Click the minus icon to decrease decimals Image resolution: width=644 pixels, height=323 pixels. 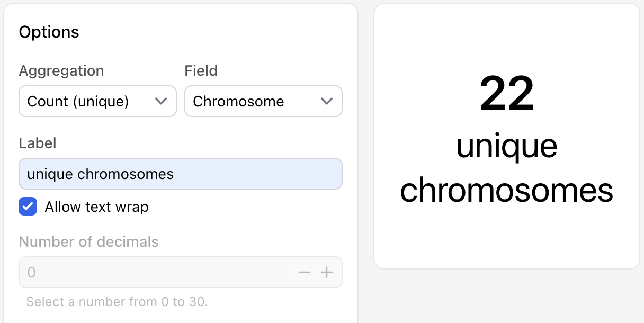click(304, 272)
